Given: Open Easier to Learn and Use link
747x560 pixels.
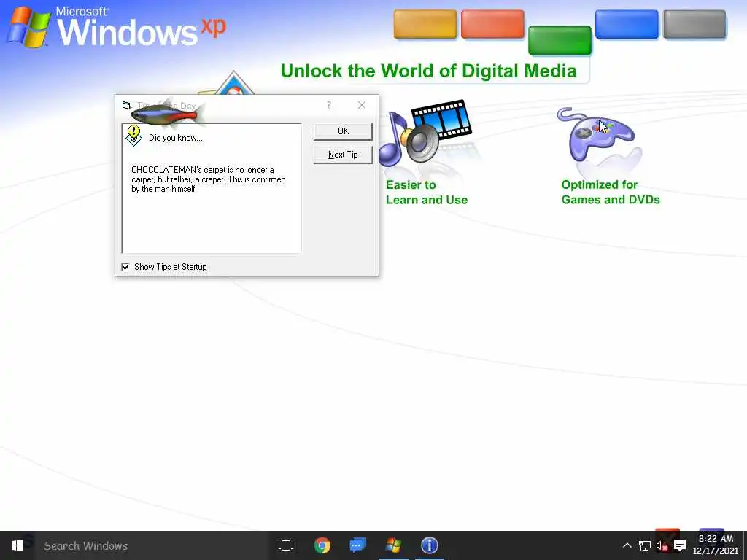Looking at the screenshot, I should coord(427,192).
